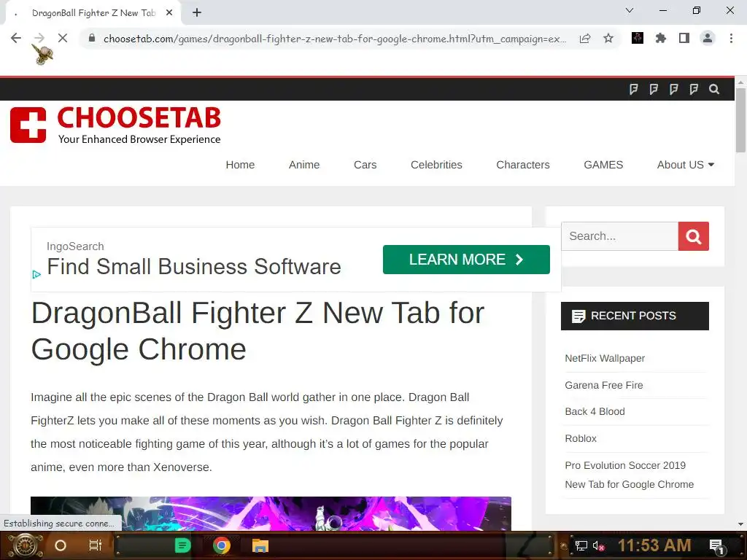
Task: Open the Anime category
Action: point(304,165)
